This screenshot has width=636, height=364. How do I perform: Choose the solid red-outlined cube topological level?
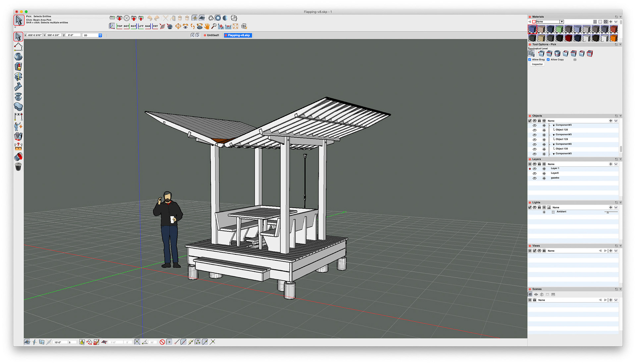590,53
